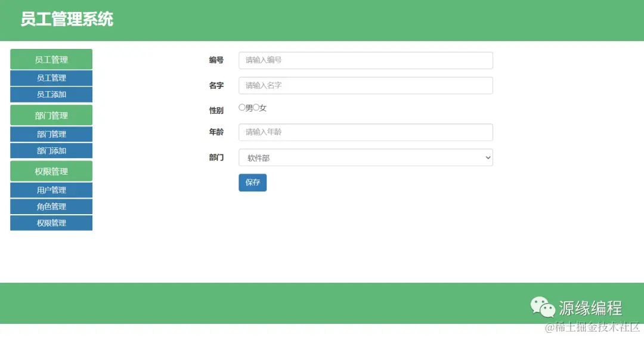644x337 pixels.
Task: Open the 部门 dropdown showing 软件部
Action: click(366, 157)
